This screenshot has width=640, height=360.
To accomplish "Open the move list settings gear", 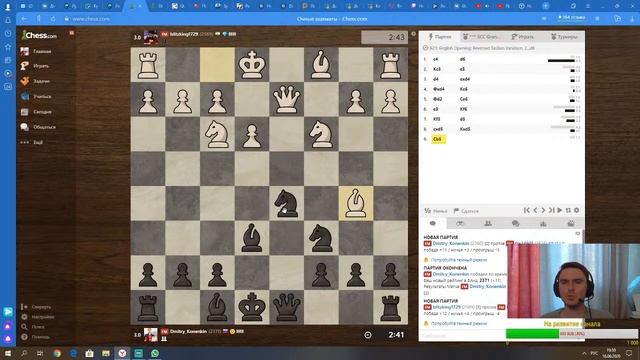I will (576, 210).
